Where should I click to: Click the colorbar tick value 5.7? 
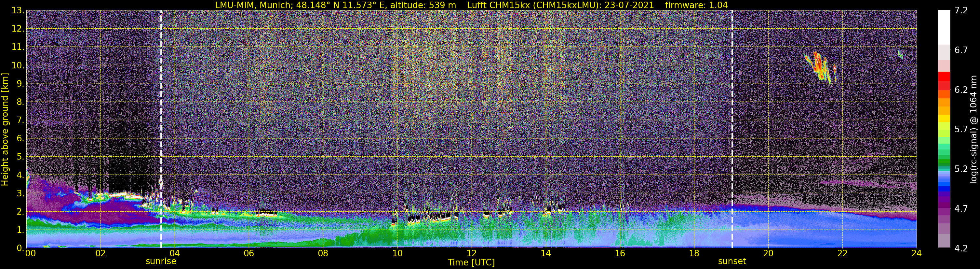pyautogui.click(x=961, y=129)
